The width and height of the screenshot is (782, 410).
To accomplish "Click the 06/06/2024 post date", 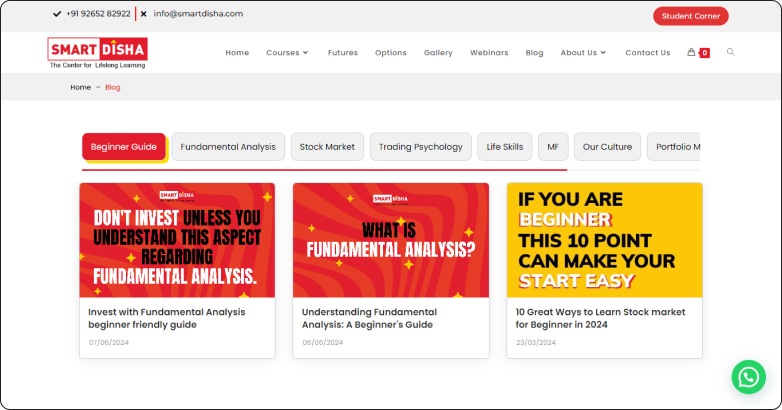I will (x=323, y=342).
